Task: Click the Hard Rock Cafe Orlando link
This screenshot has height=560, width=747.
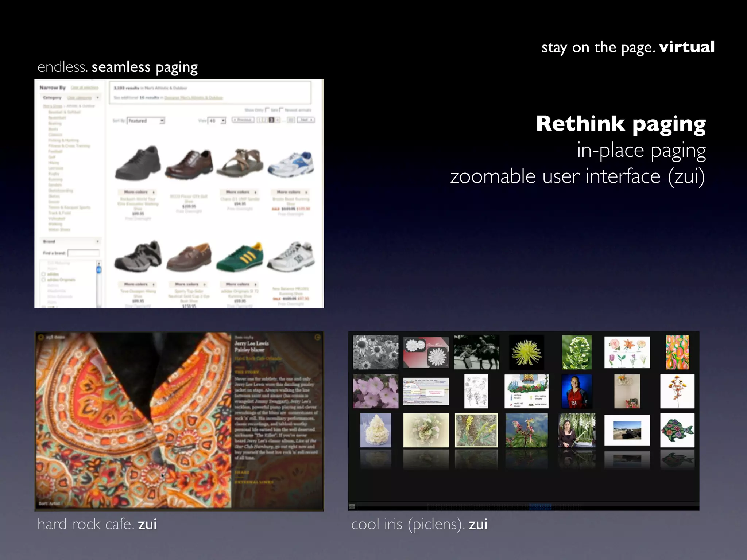Action: 258,359
